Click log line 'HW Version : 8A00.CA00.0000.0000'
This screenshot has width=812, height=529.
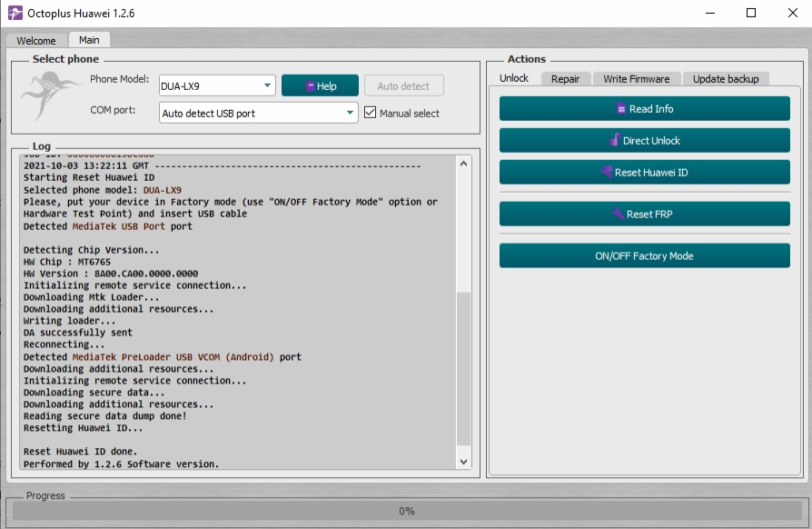(110, 274)
